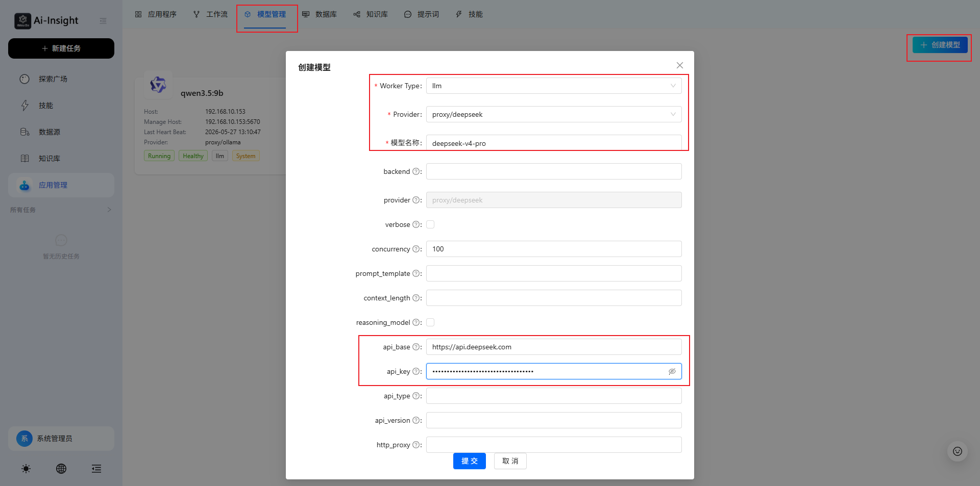Click the qwen3.5:9b model name
The image size is (980, 486).
[x=202, y=93]
